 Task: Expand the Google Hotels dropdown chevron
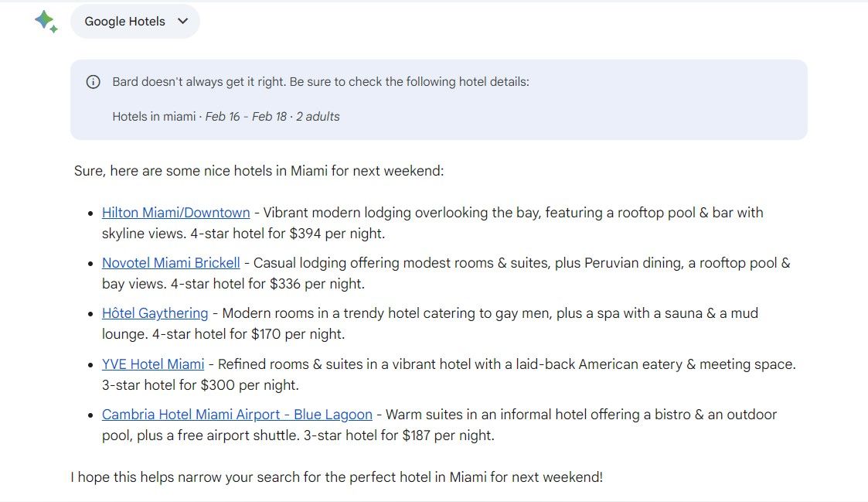(183, 22)
